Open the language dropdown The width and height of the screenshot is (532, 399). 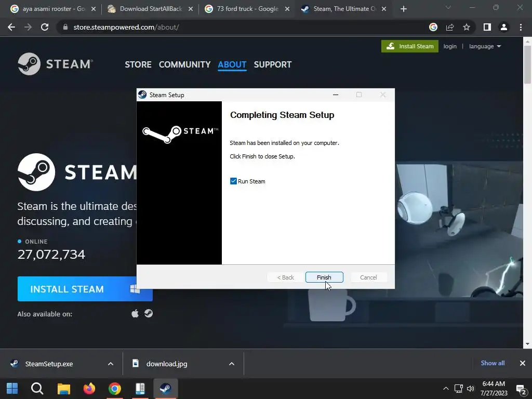pos(485,46)
